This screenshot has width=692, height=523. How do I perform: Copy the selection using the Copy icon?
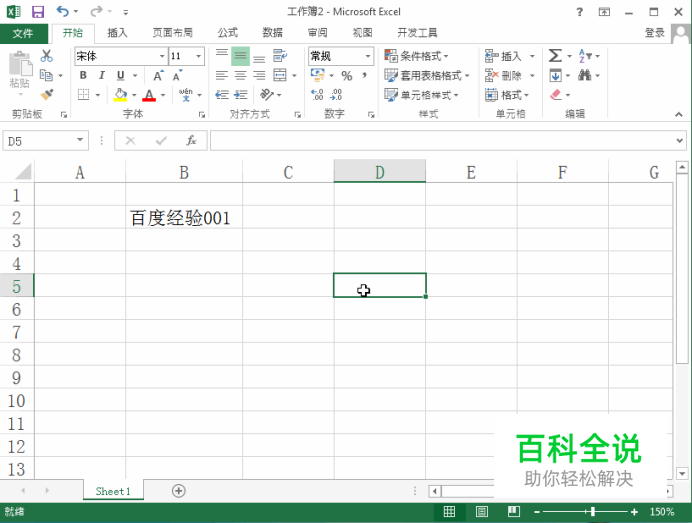tap(46, 75)
